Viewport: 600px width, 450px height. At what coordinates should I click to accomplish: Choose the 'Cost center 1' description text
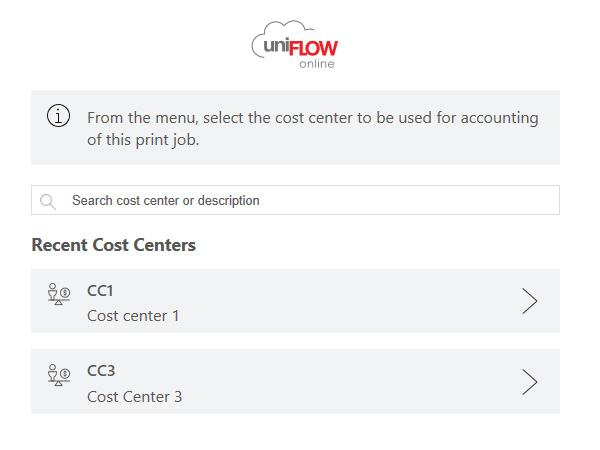pos(133,316)
